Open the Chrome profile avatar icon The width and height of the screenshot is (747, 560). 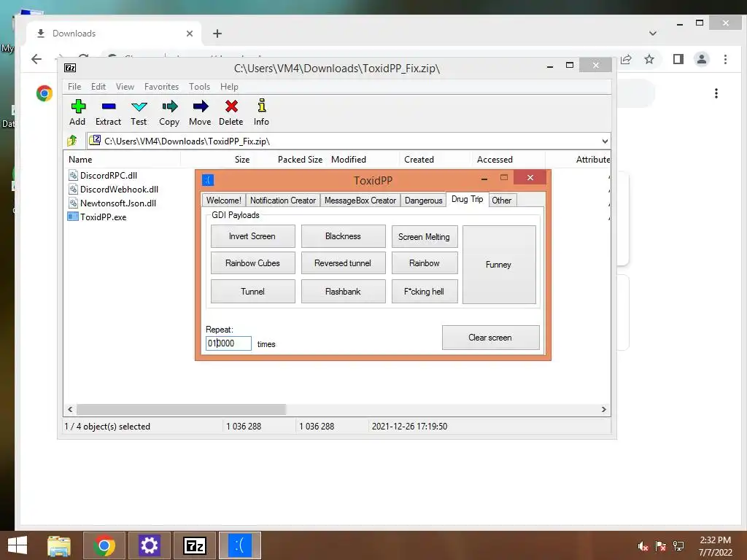(x=701, y=59)
